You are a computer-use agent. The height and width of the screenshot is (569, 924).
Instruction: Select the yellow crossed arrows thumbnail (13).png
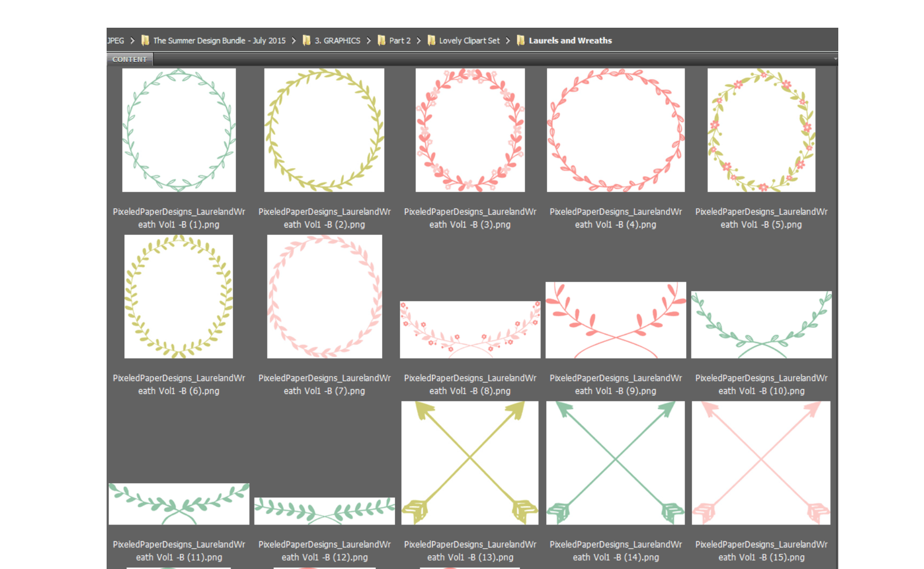click(470, 463)
